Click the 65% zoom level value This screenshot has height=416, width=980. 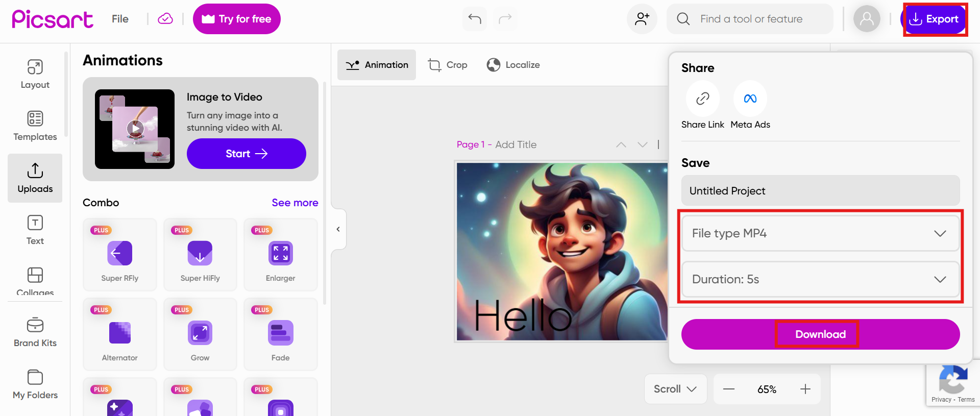point(767,389)
